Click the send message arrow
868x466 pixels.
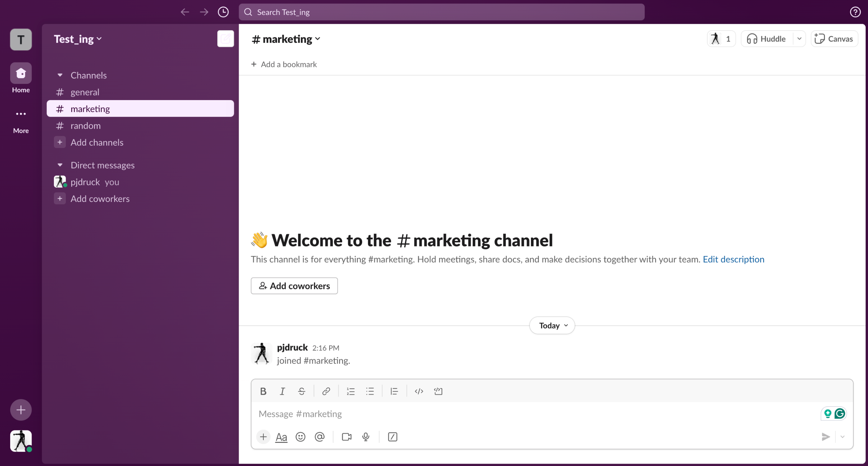(x=826, y=437)
